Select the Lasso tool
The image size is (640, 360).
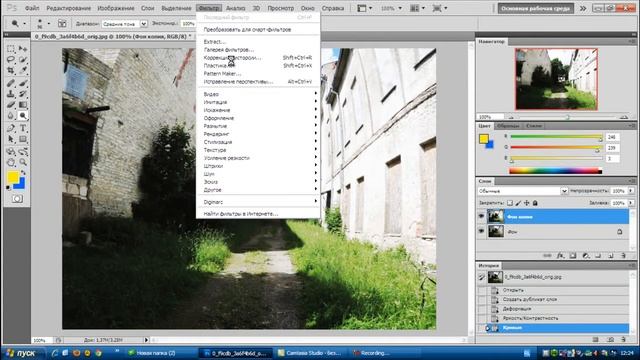[x=11, y=60]
